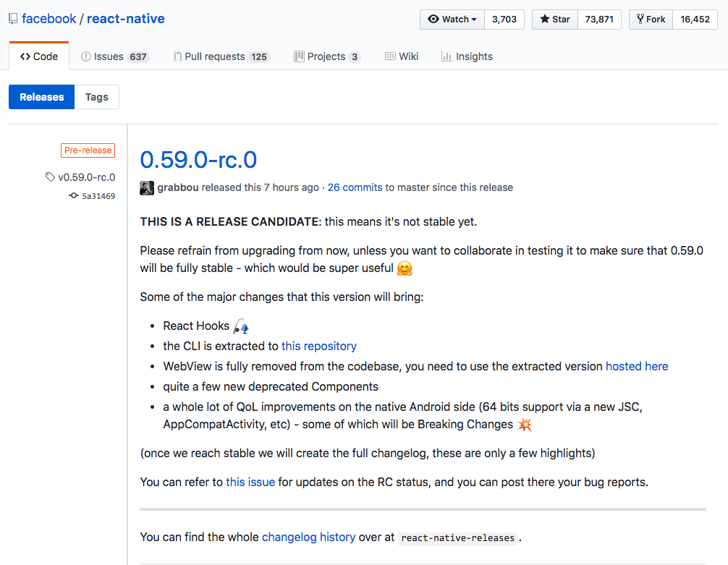Click the star icon in Star button
Screen dimensions: 728x565
pos(545,19)
